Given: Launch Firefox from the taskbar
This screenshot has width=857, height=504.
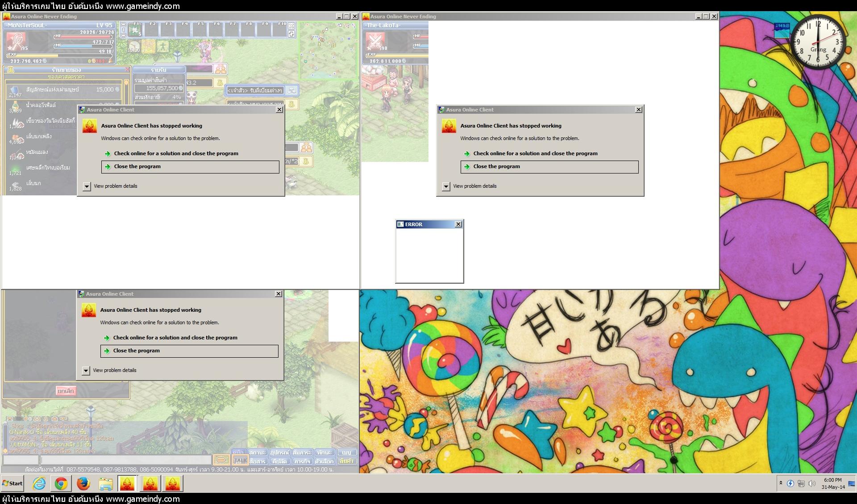Looking at the screenshot, I should 83,483.
